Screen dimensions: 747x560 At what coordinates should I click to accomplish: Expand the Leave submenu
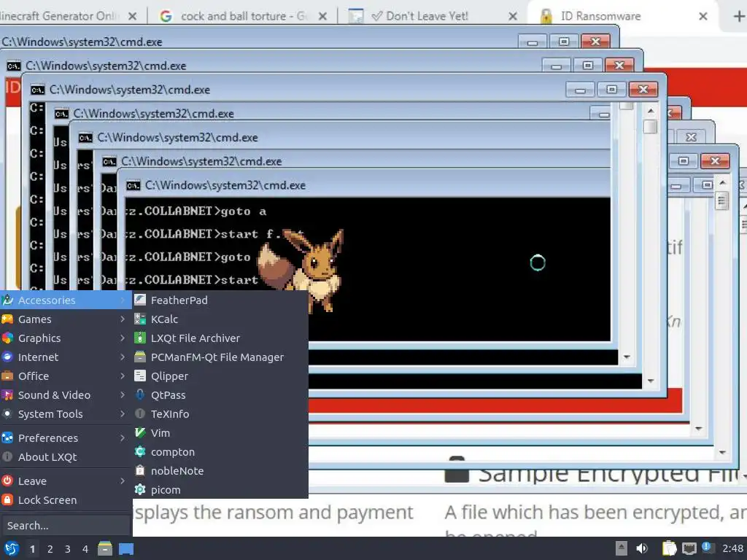pos(66,481)
